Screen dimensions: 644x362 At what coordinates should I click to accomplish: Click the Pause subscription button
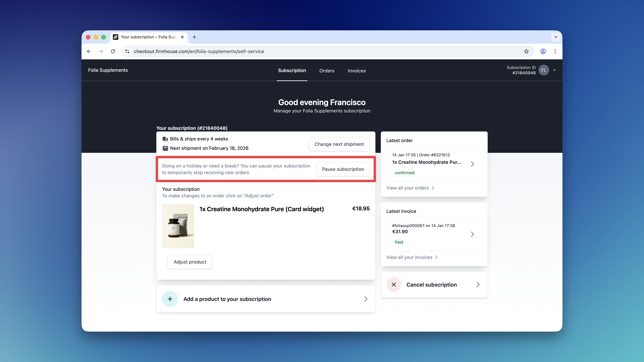pos(343,169)
